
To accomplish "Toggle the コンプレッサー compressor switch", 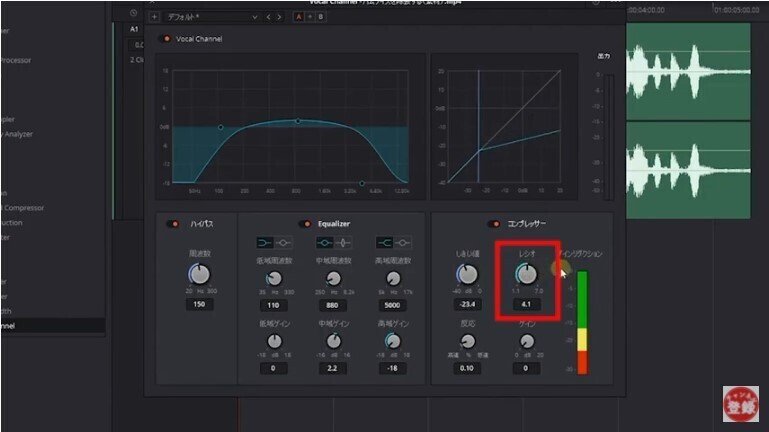I will tap(494, 224).
